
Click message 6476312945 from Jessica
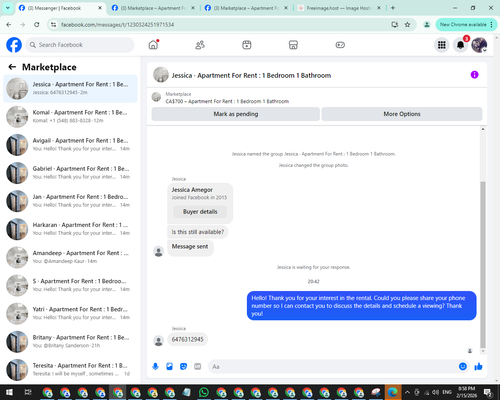coord(187,339)
